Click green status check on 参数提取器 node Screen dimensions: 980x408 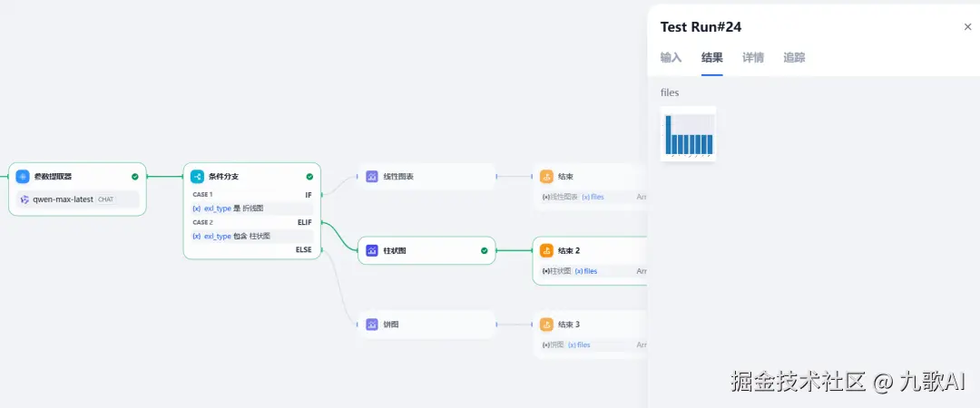[135, 177]
